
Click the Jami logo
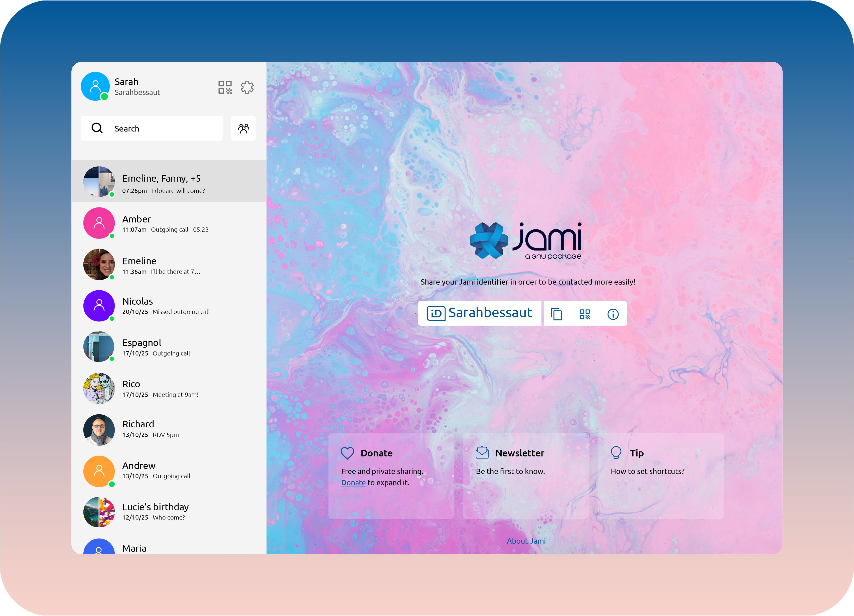(526, 241)
